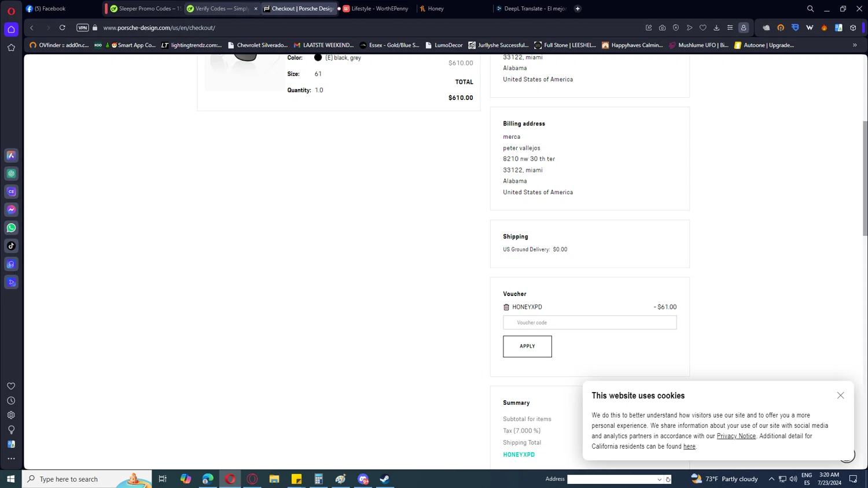Open the sidebar three-dots more menu

11,459
